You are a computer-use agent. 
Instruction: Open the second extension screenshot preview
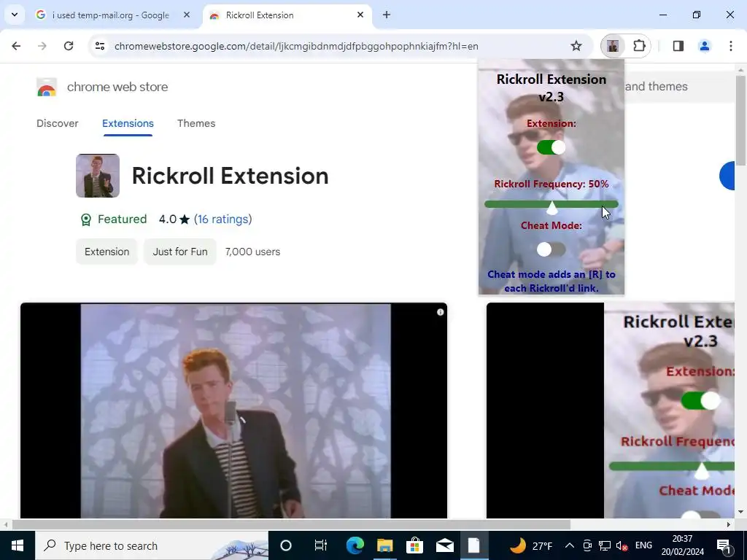[x=611, y=411]
